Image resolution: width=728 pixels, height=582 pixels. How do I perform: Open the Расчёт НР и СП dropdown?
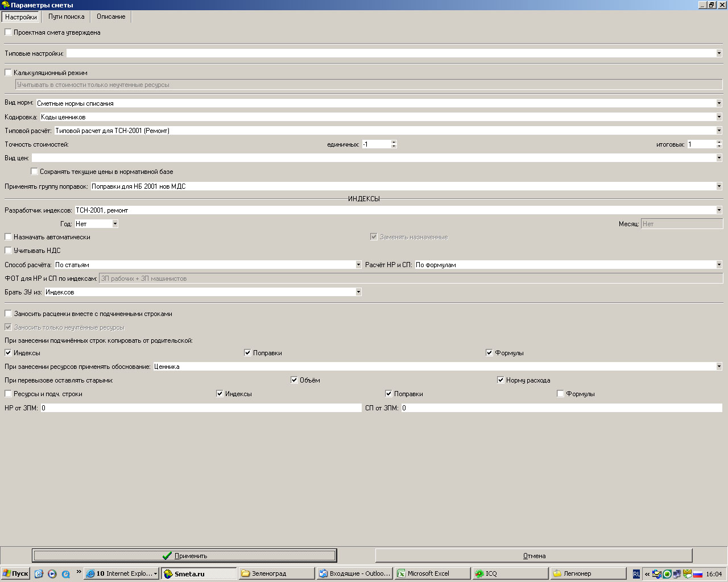[719, 265]
